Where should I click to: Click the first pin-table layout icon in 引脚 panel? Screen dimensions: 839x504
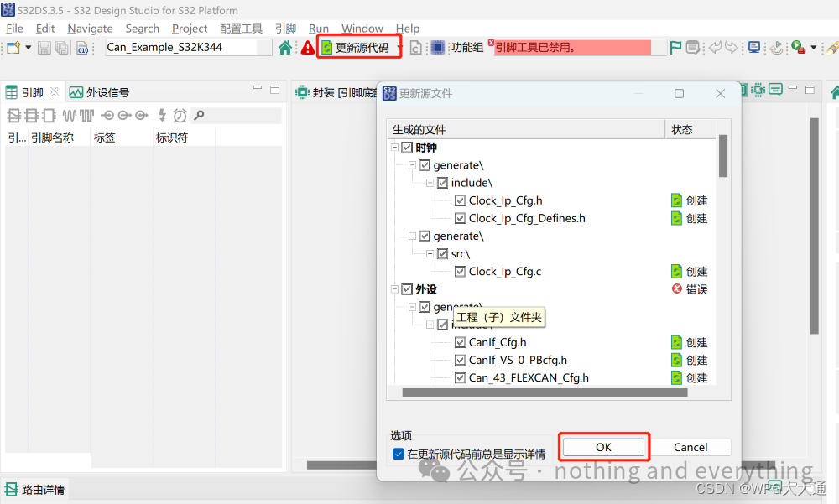(x=14, y=115)
